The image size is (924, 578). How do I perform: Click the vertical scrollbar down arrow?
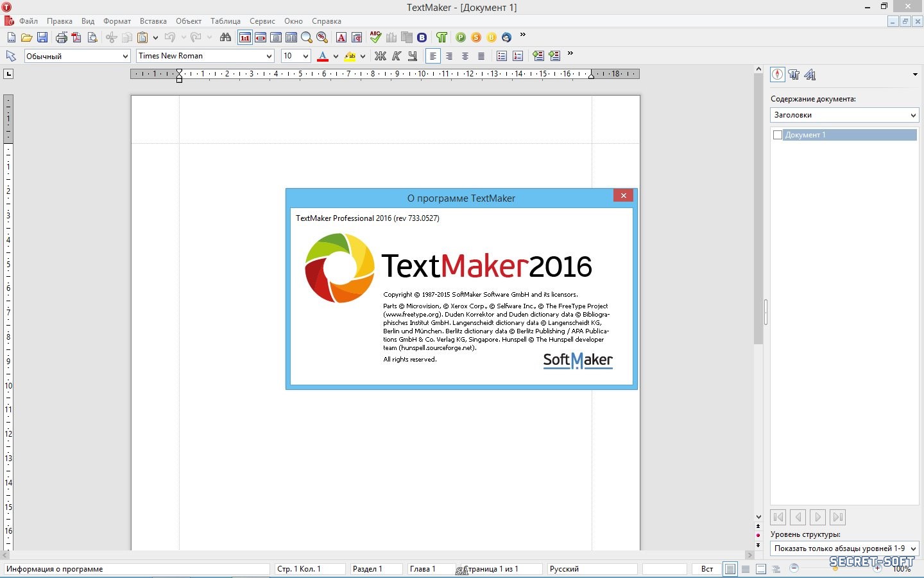pos(758,516)
